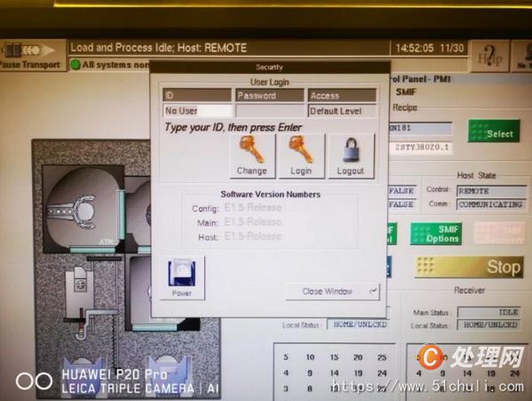
Task: Click the COMMUNICATING comm status field
Action: (492, 205)
